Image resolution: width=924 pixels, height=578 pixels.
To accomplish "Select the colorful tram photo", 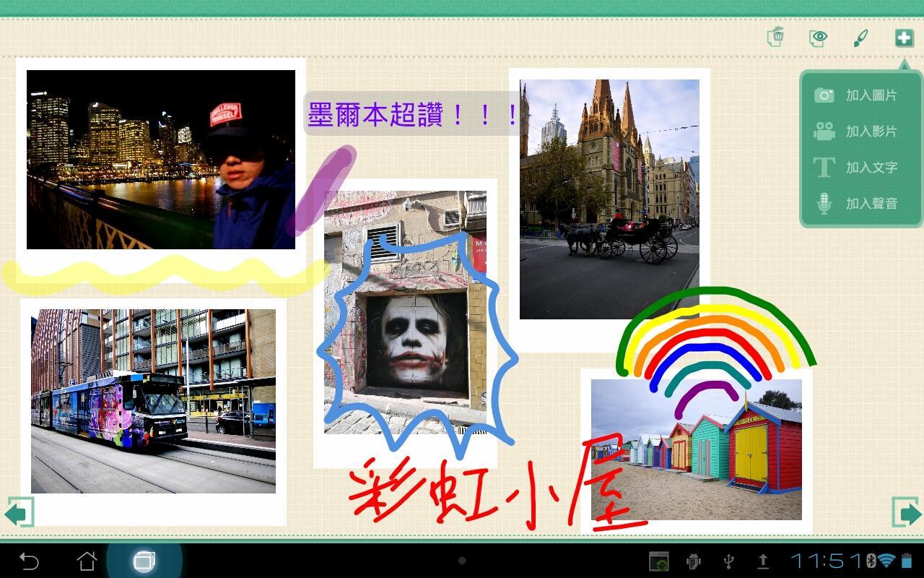I will tap(153, 401).
